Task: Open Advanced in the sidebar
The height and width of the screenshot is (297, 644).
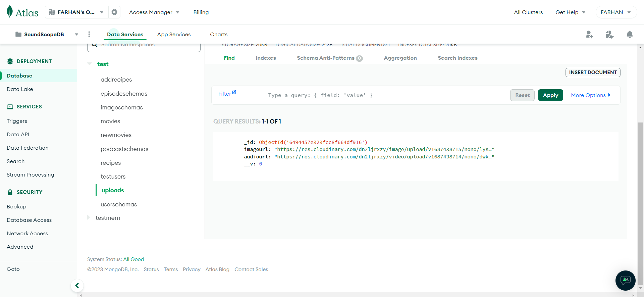Action: (x=20, y=247)
